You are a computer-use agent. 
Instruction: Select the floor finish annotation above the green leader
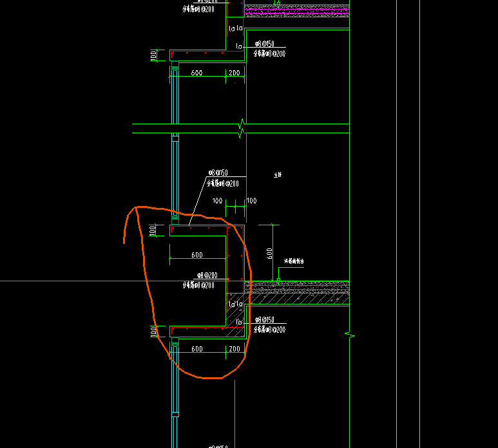294,261
